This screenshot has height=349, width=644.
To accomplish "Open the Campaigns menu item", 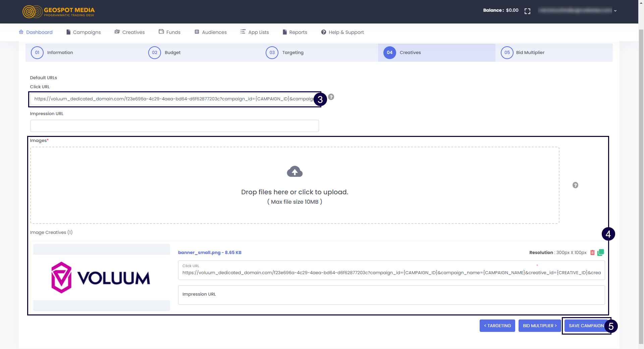I will tap(84, 32).
